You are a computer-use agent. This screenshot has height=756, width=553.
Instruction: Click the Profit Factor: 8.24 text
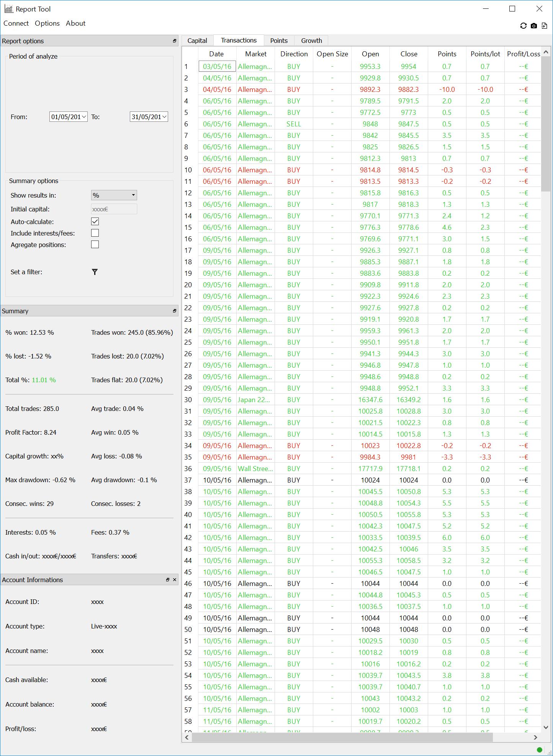click(x=31, y=432)
